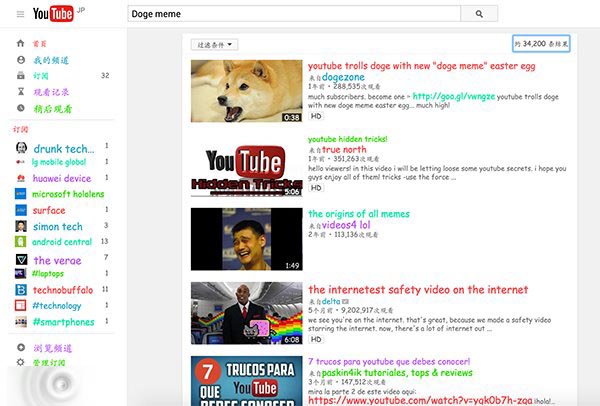
Task: Open the watch history hourglass icon
Action: 21,92
